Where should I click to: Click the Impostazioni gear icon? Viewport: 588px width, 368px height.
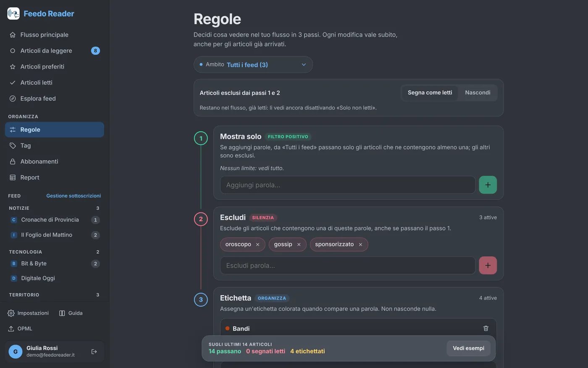coord(11,313)
